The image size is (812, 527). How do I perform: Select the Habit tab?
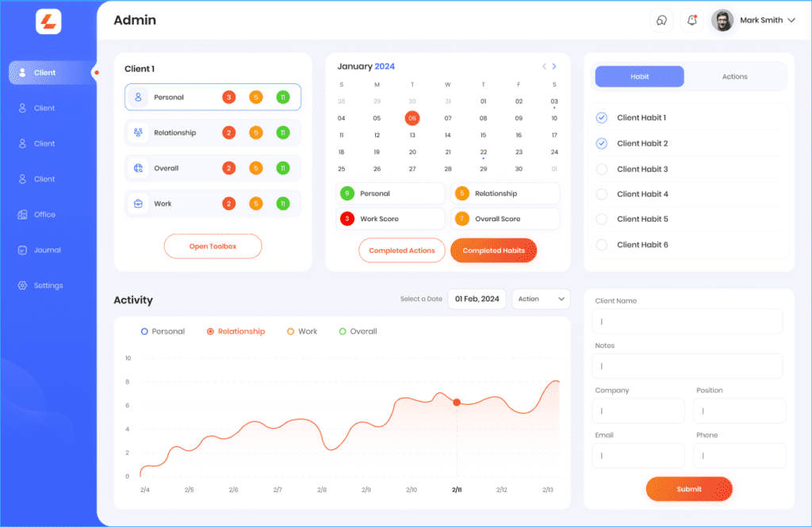(639, 77)
